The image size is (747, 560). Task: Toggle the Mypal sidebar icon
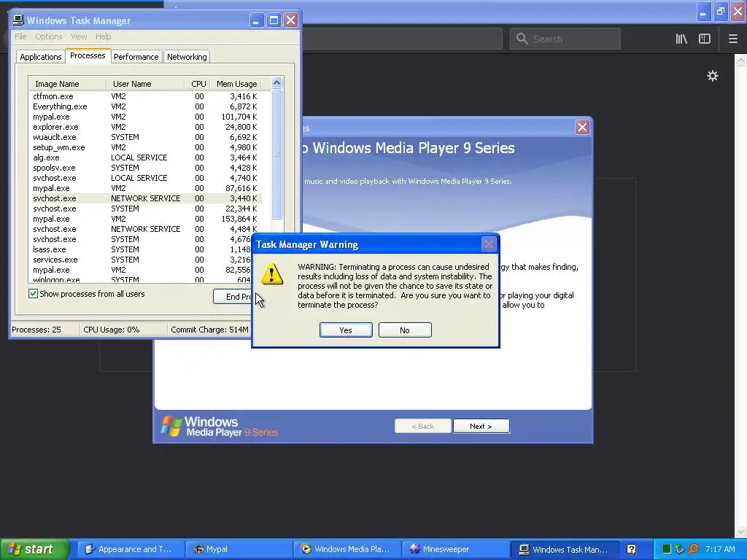click(x=705, y=39)
